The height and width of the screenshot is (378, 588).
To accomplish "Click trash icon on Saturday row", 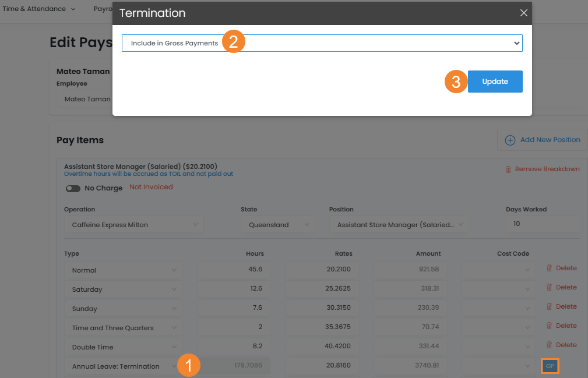I will click(x=549, y=288).
